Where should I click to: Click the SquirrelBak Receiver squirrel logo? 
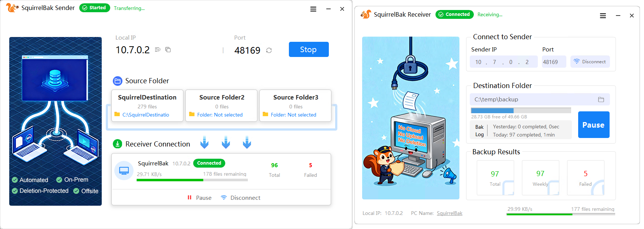366,14
